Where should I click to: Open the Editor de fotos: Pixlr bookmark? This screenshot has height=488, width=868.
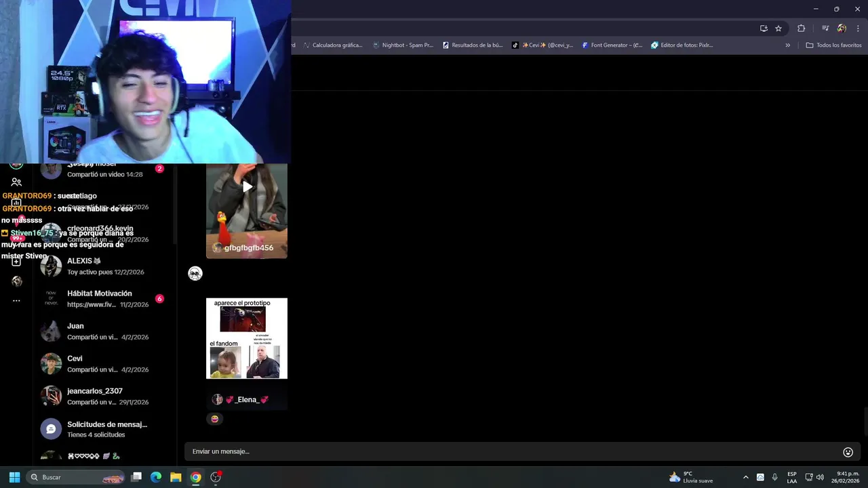pos(682,45)
